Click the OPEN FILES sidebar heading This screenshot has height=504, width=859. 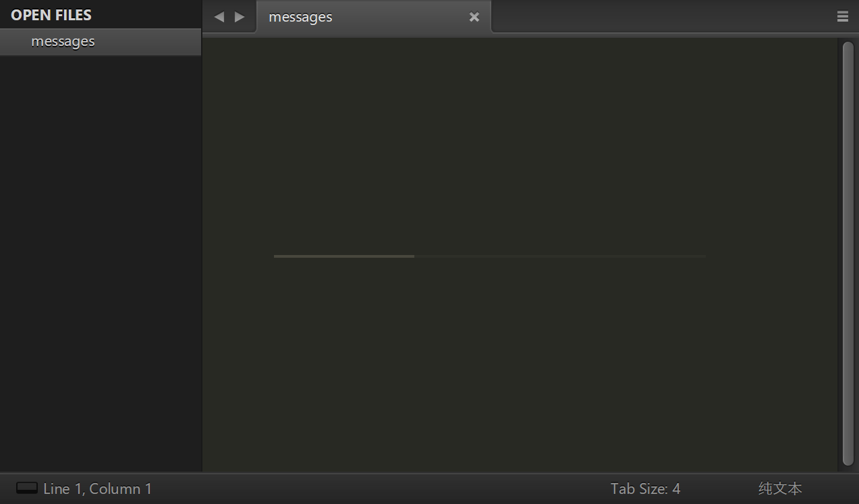[51, 15]
